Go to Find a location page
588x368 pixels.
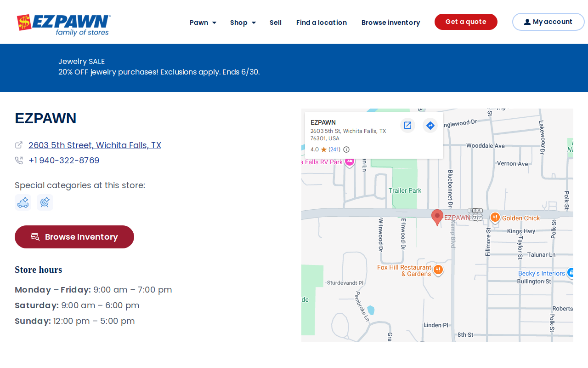click(x=322, y=23)
